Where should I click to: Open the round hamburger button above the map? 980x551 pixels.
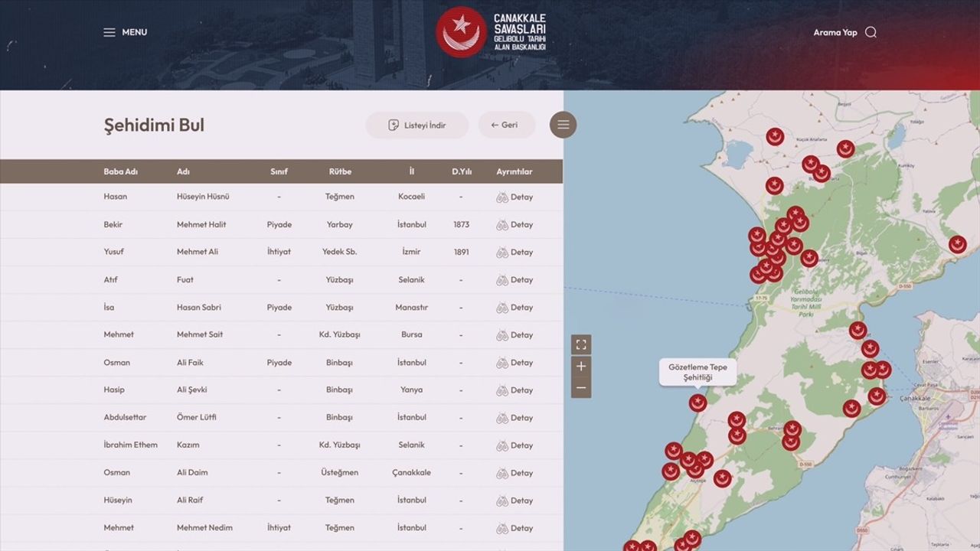point(563,125)
